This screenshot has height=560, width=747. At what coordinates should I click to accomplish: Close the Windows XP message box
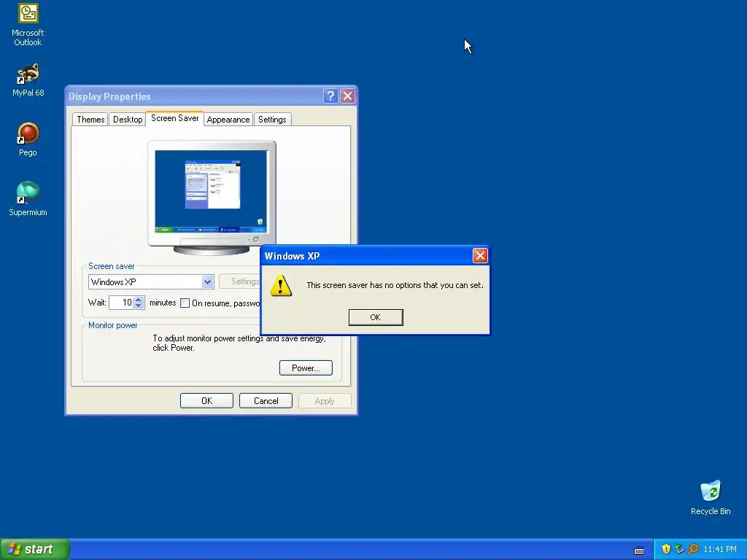(480, 256)
